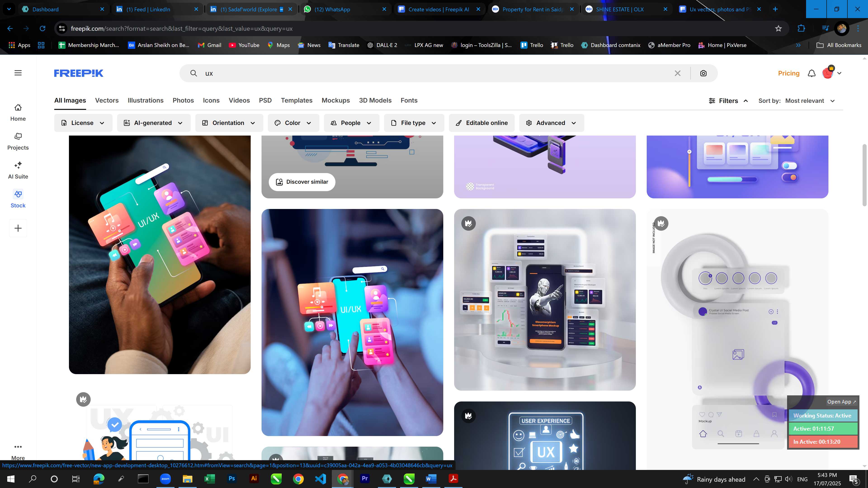Screen dimensions: 868x488
Task: Open Visual Studio Code from the taskbar
Action: [321, 479]
